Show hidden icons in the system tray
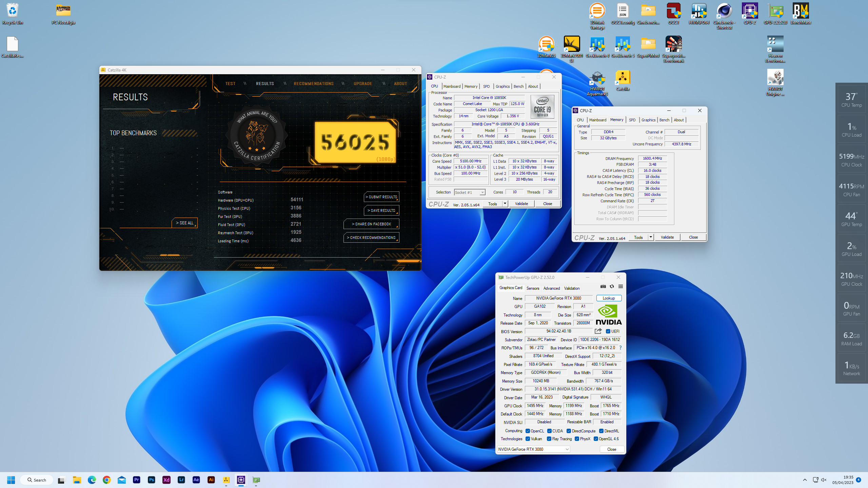 click(805, 480)
